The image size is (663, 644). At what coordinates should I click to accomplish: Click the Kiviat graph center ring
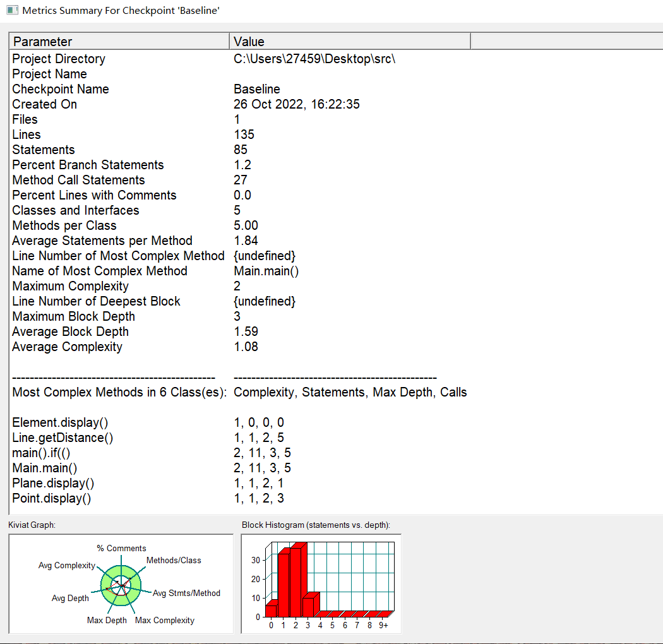[121, 586]
